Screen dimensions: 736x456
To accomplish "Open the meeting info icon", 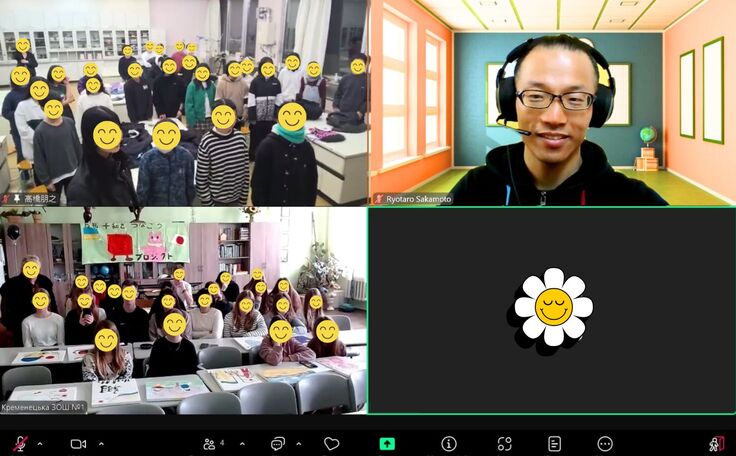I will pyautogui.click(x=449, y=443).
